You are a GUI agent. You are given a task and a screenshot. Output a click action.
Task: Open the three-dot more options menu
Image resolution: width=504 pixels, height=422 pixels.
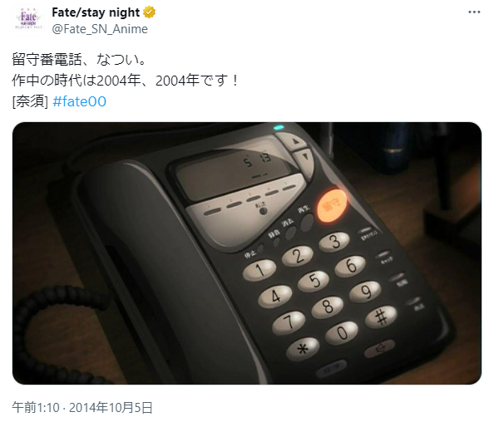click(x=474, y=12)
